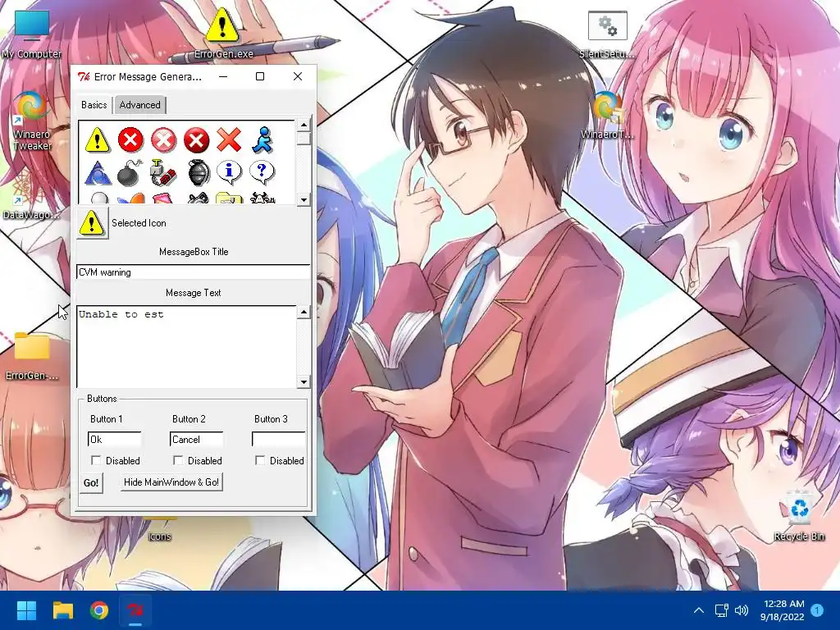Pick the blue AOL triangle icon
The height and width of the screenshot is (630, 840).
click(x=98, y=173)
